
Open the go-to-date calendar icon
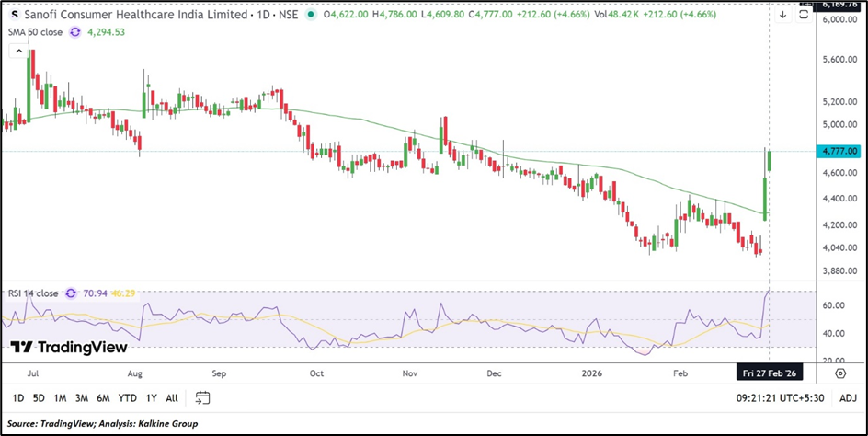tap(203, 398)
